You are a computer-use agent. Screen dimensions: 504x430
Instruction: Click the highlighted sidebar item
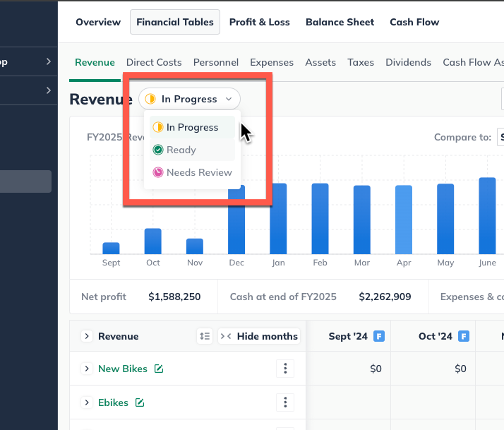click(x=25, y=181)
